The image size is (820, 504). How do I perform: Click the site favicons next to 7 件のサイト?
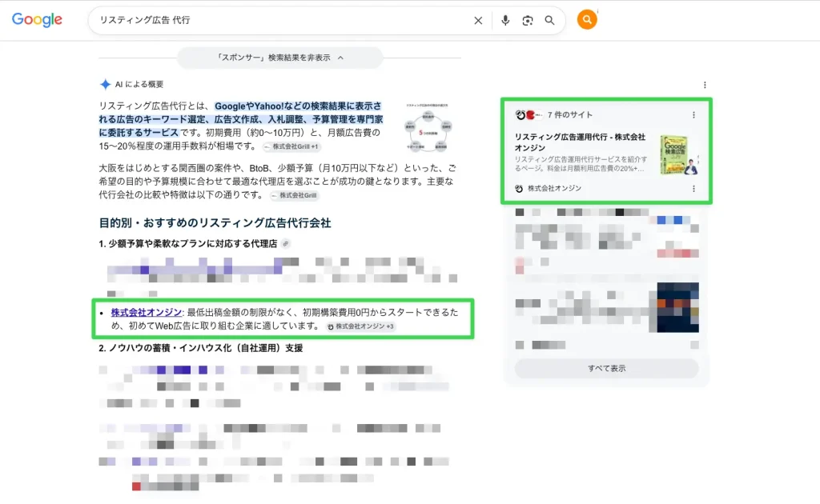coord(529,115)
